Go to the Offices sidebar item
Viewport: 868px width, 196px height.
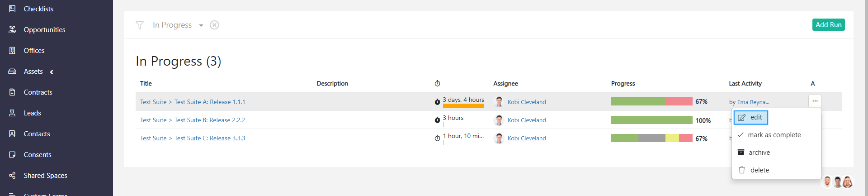34,51
